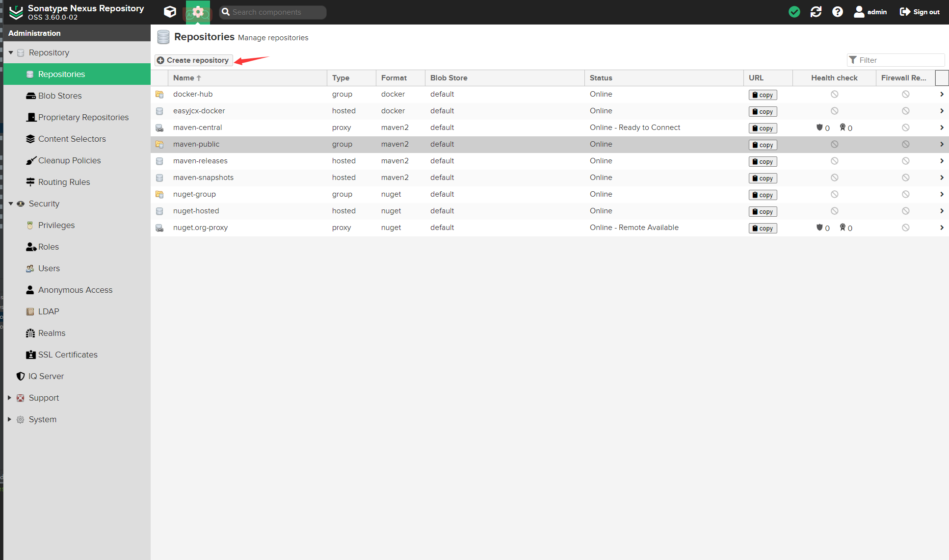Sort the table by Type column
Image resolution: width=949 pixels, height=560 pixels.
click(351, 78)
